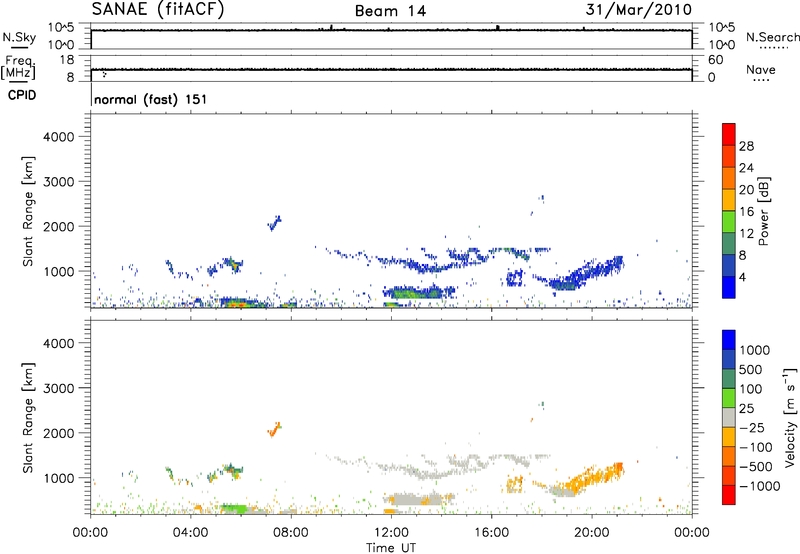Click the '1000' label on the Velocity colorbar
This screenshot has width=800, height=554.
[755, 350]
